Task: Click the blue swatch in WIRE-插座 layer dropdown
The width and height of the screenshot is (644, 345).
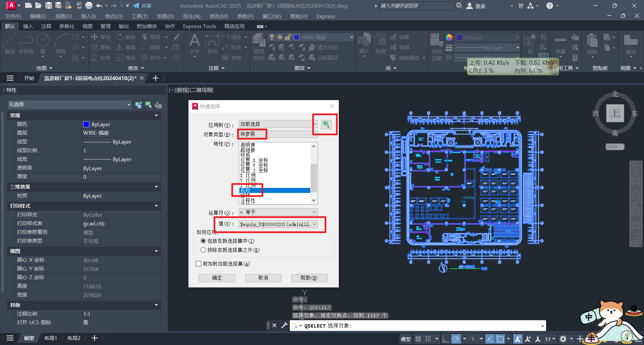Action: [297, 37]
